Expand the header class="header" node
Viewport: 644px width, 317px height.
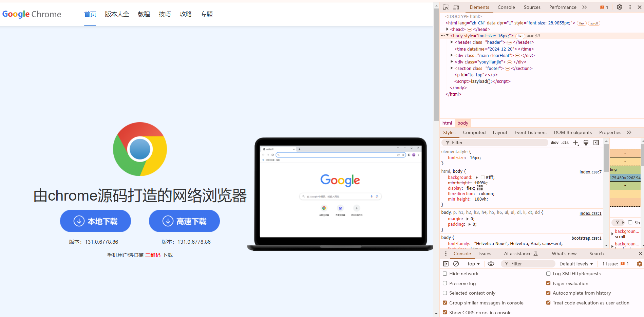point(452,42)
